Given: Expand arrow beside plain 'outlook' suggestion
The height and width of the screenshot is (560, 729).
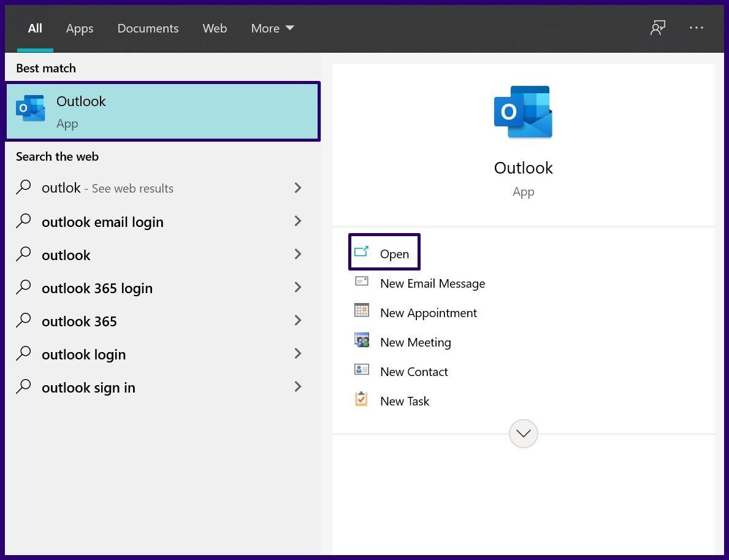Looking at the screenshot, I should pyautogui.click(x=298, y=254).
